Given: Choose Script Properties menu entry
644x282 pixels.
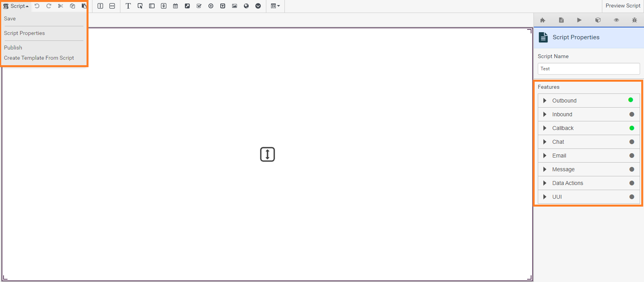Looking at the screenshot, I should [24, 33].
